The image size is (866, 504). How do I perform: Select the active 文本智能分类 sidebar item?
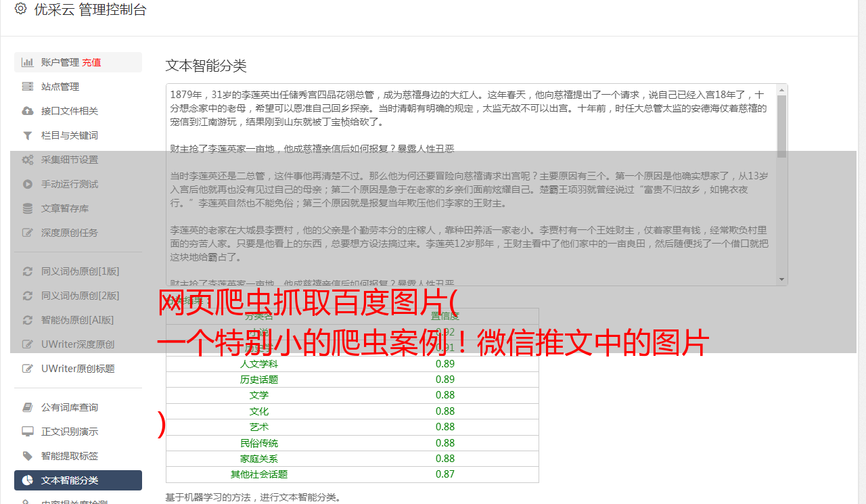[x=78, y=480]
